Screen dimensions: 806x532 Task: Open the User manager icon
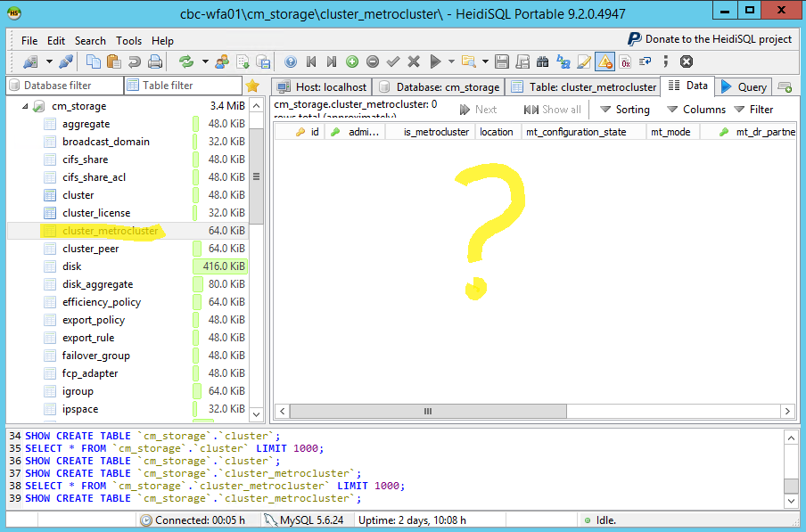point(221,61)
